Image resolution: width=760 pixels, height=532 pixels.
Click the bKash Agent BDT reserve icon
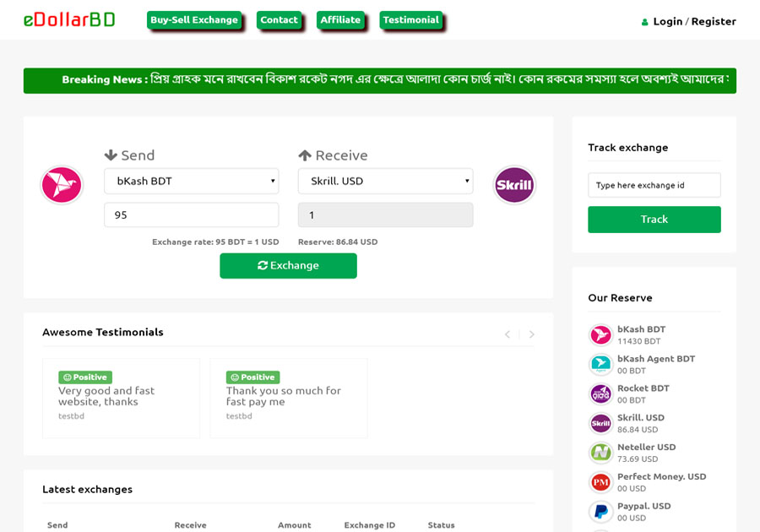tap(600, 365)
